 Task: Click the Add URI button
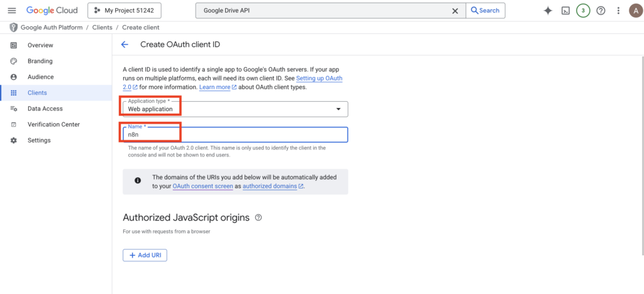tap(145, 255)
